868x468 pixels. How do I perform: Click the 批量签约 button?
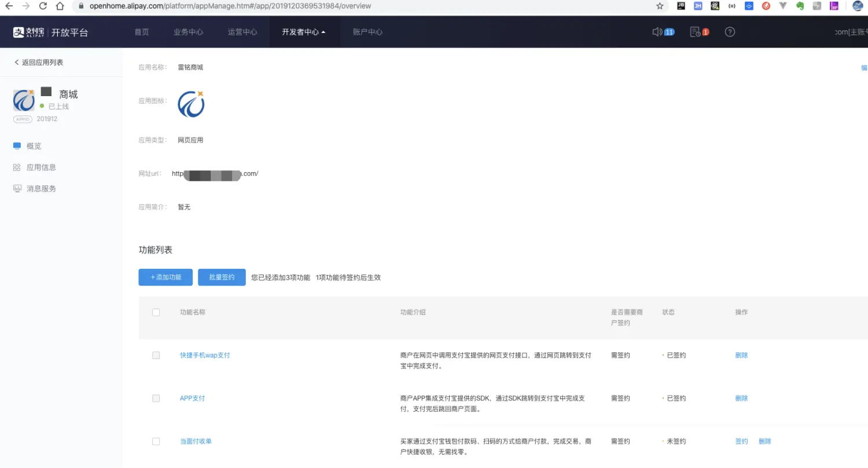(222, 277)
